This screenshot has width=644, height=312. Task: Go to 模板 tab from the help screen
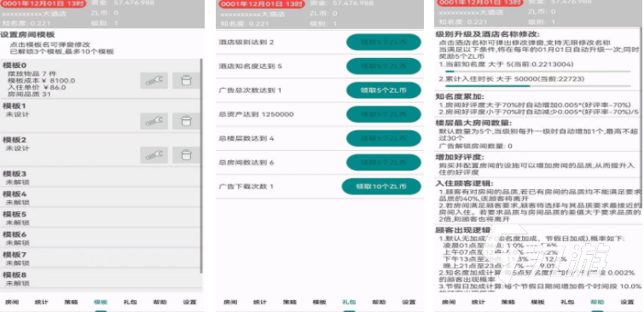[x=537, y=302]
